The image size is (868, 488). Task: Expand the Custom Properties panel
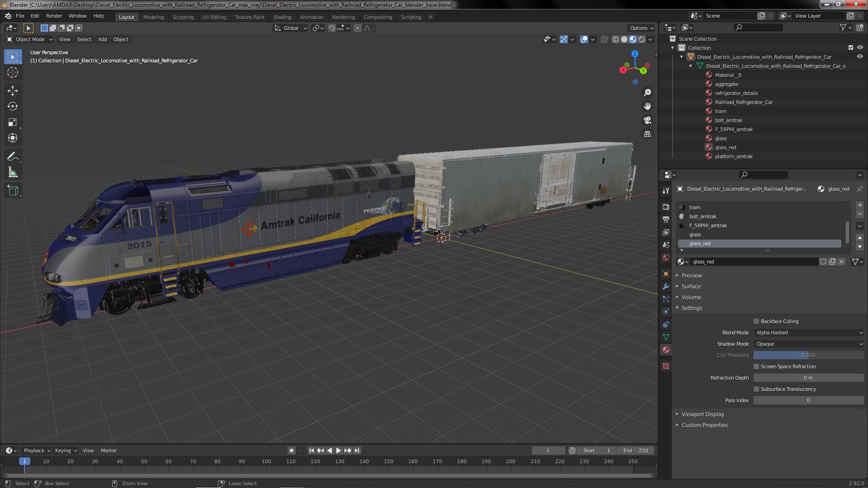pos(704,425)
